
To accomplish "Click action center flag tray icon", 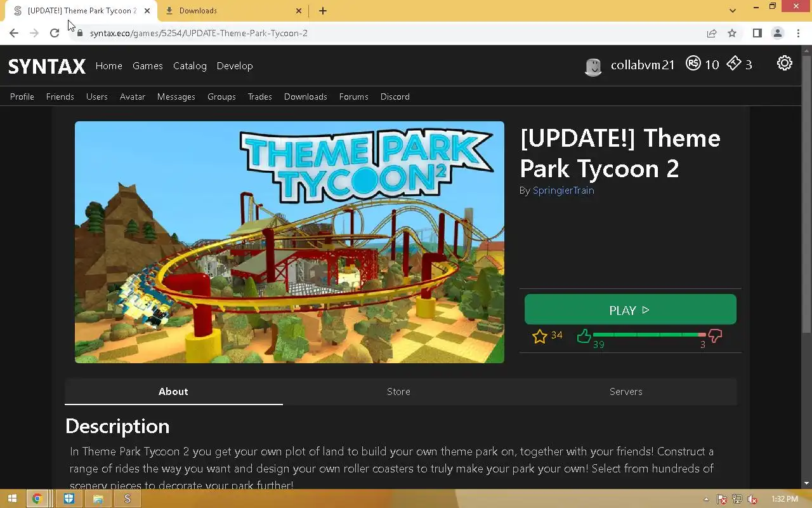I will click(x=722, y=500).
